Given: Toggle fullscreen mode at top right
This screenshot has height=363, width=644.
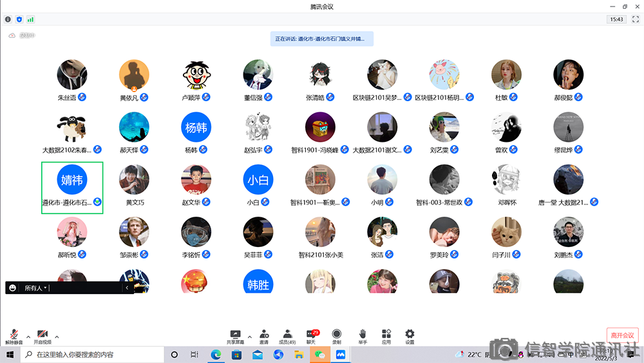Looking at the screenshot, I should (635, 19).
